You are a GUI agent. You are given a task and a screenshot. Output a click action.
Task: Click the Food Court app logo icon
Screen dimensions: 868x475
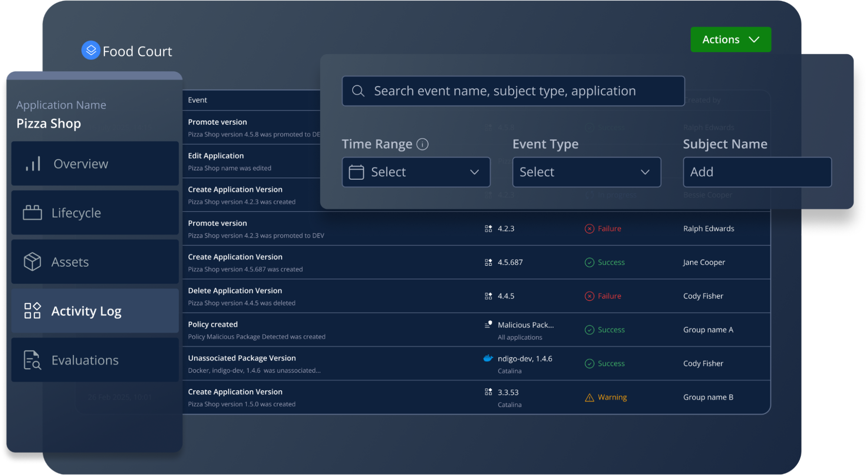coord(90,50)
